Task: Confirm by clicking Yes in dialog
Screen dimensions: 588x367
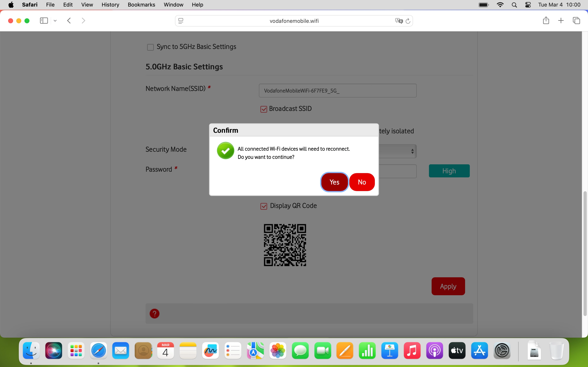Action: (334, 182)
